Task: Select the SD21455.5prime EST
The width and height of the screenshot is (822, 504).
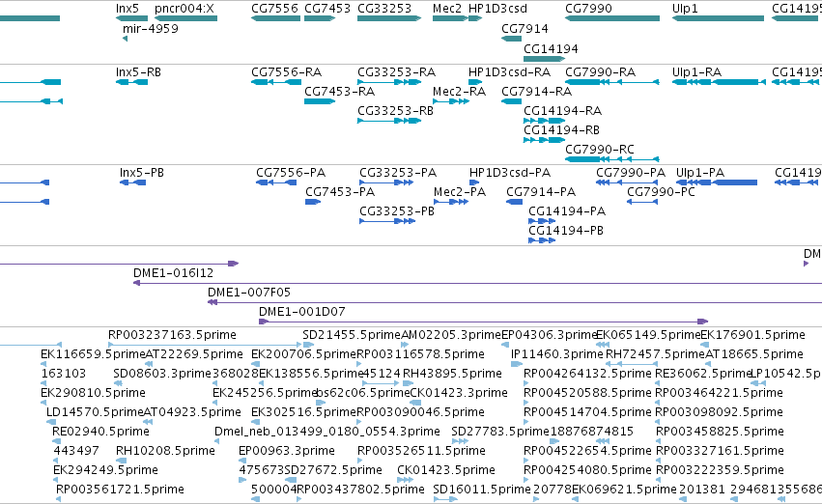Action: coord(308,345)
